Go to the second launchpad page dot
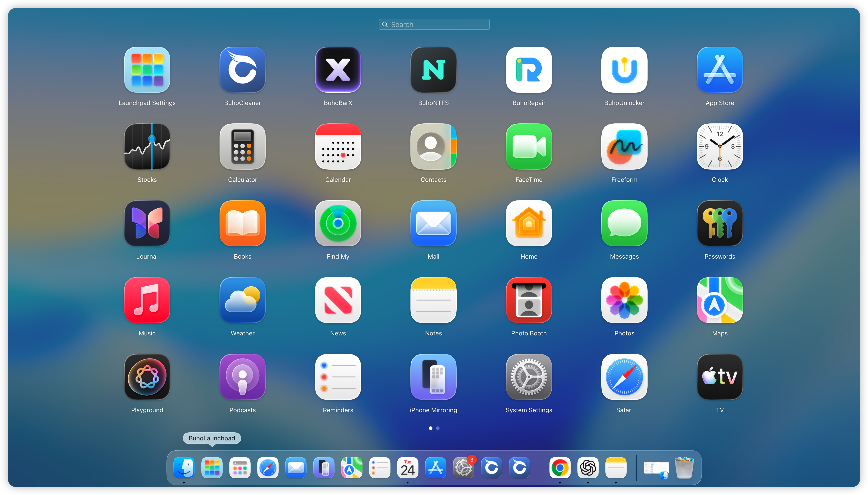The image size is (868, 495). [x=438, y=428]
